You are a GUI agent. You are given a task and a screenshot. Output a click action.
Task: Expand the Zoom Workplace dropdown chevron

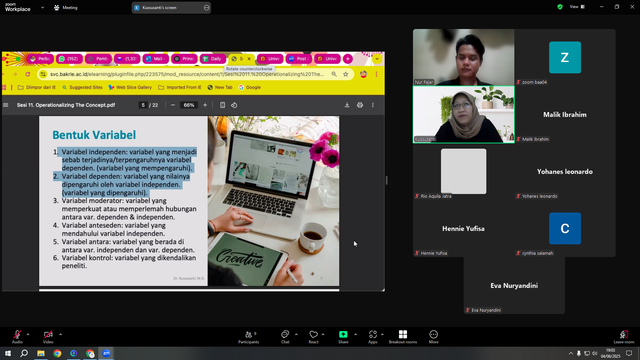coord(42,7)
